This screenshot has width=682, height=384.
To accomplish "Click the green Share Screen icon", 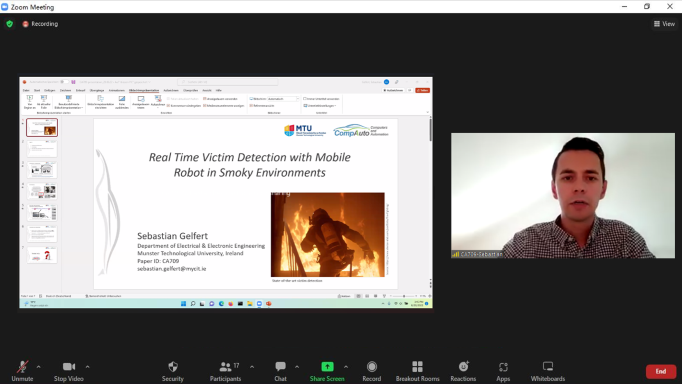I will (x=327, y=367).
